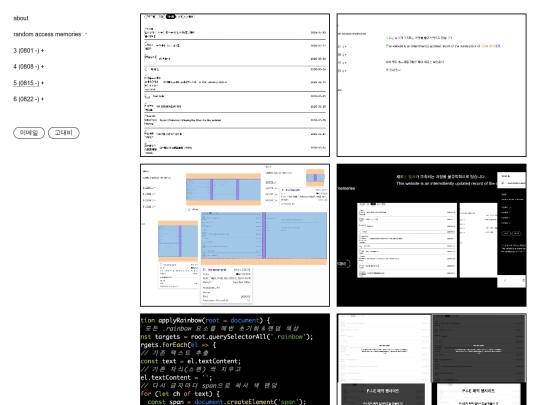Open random access memories external link

[x=50, y=34]
